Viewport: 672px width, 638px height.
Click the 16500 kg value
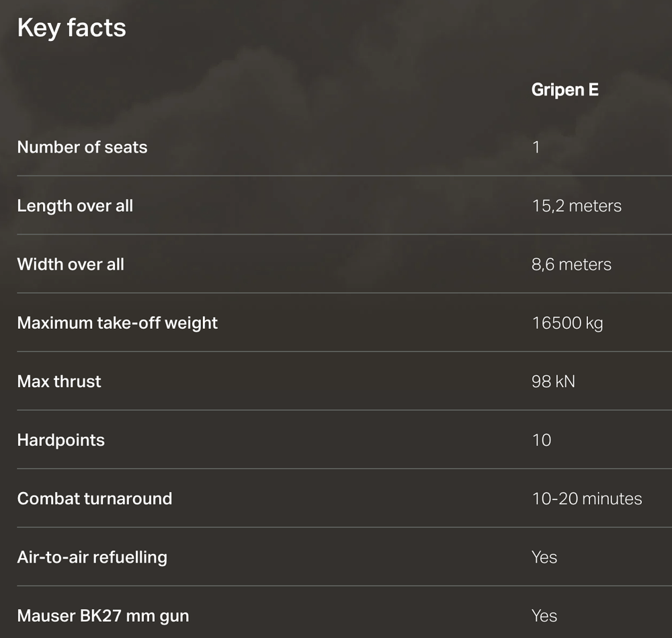(x=567, y=323)
